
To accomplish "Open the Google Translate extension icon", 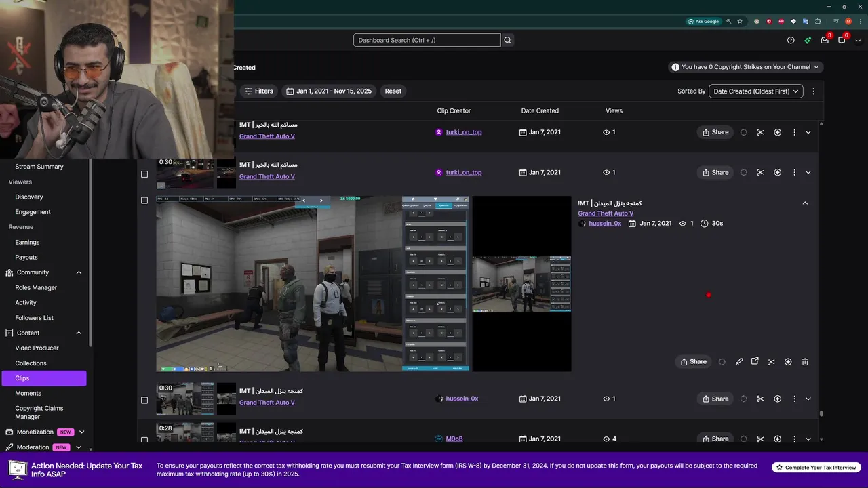I will click(806, 21).
